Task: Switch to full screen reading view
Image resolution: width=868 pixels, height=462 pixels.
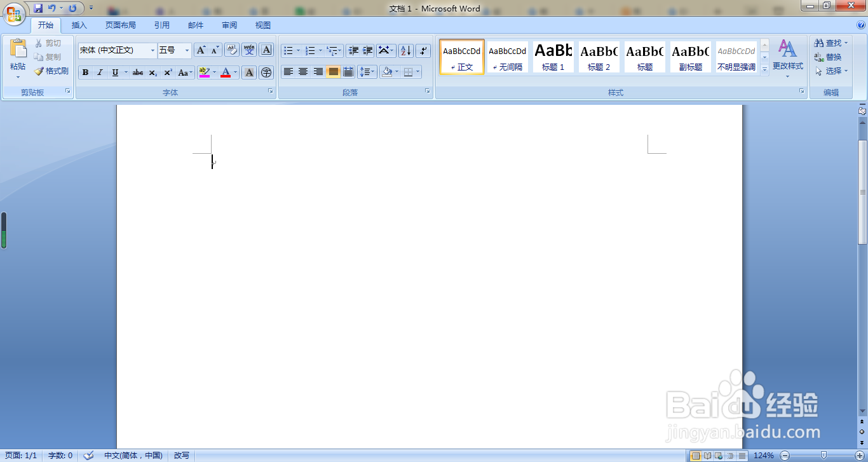Action: 707,456
